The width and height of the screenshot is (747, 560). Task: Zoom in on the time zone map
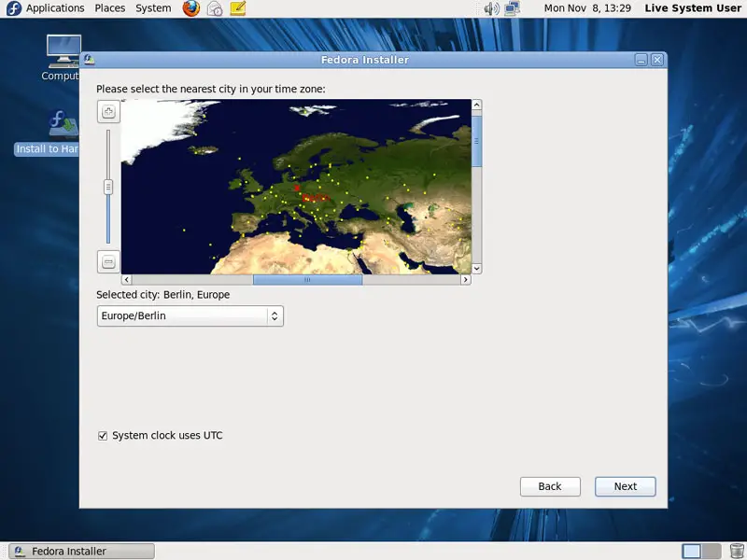[x=108, y=112]
